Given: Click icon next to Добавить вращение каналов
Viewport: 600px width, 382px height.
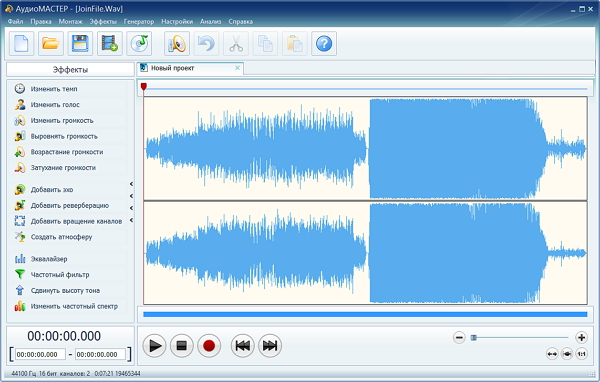Looking at the screenshot, I should pos(20,221).
